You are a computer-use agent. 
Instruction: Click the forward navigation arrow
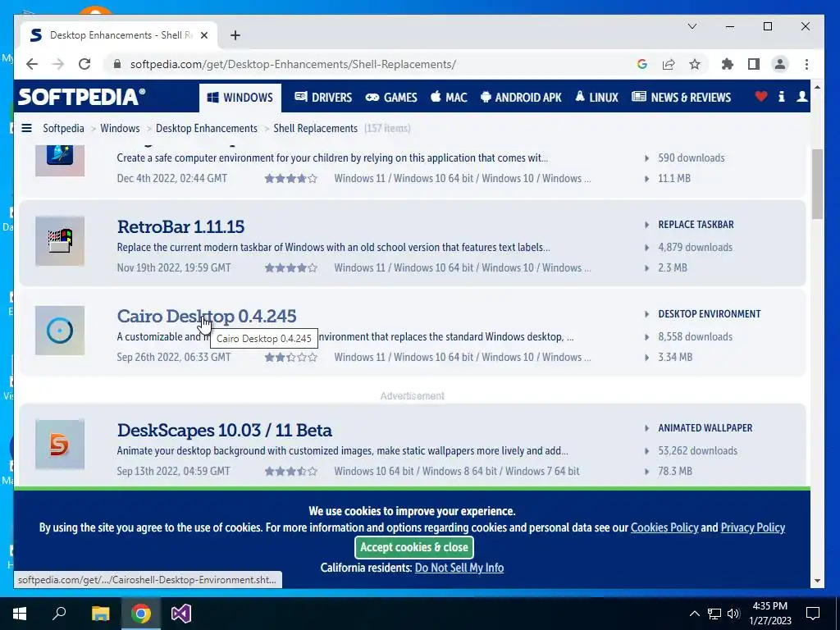click(x=58, y=64)
